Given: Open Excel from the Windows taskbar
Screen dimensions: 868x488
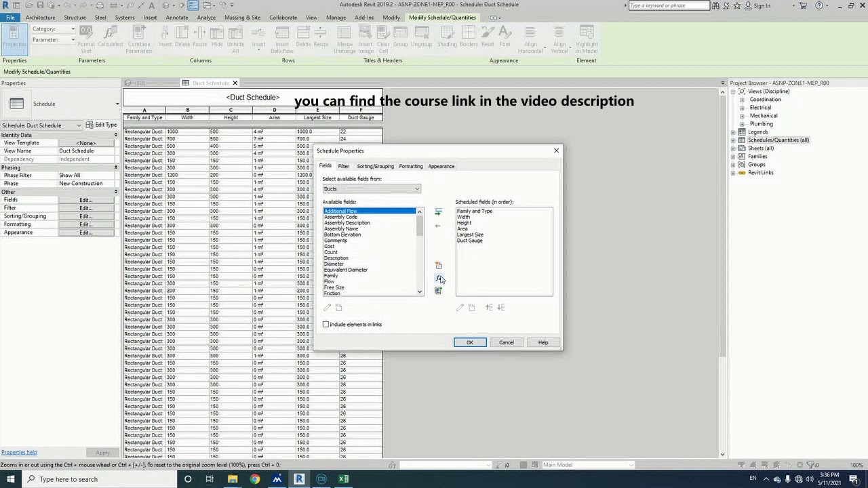Looking at the screenshot, I should [344, 479].
